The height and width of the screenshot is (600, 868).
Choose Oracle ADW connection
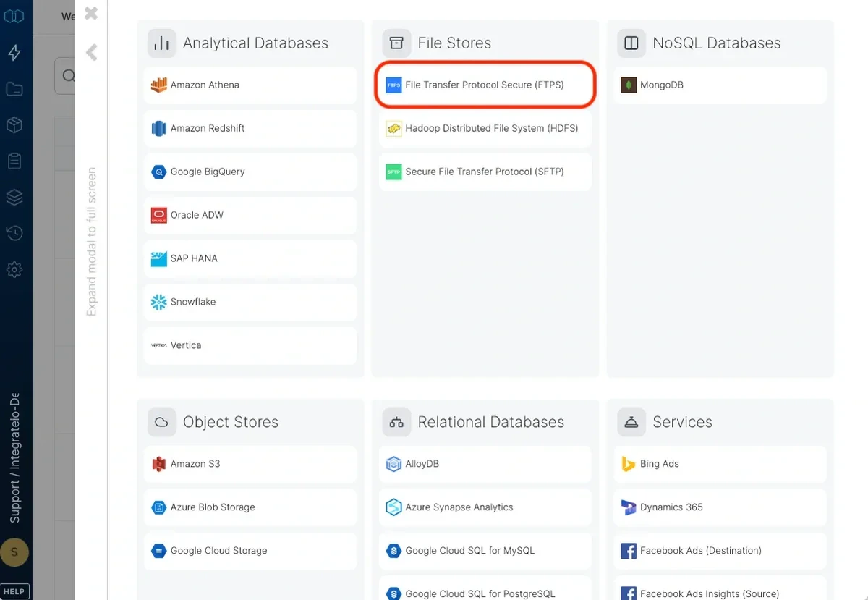(250, 215)
